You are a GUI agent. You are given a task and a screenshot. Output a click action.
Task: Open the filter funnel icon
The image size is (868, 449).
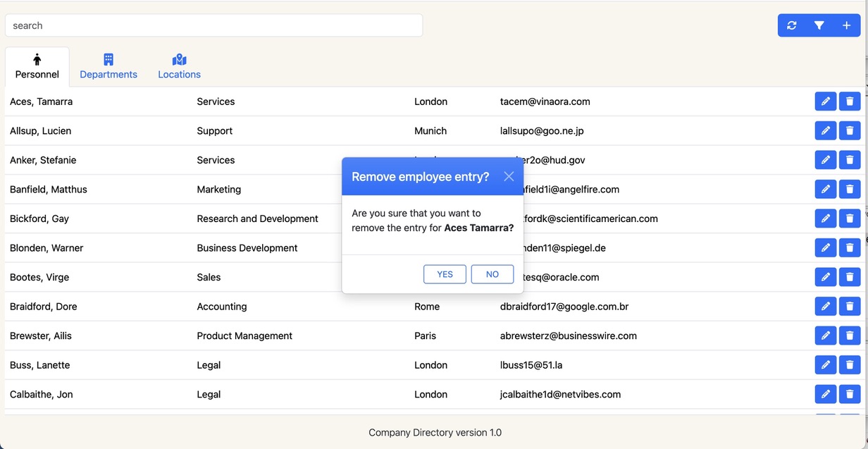[819, 25]
